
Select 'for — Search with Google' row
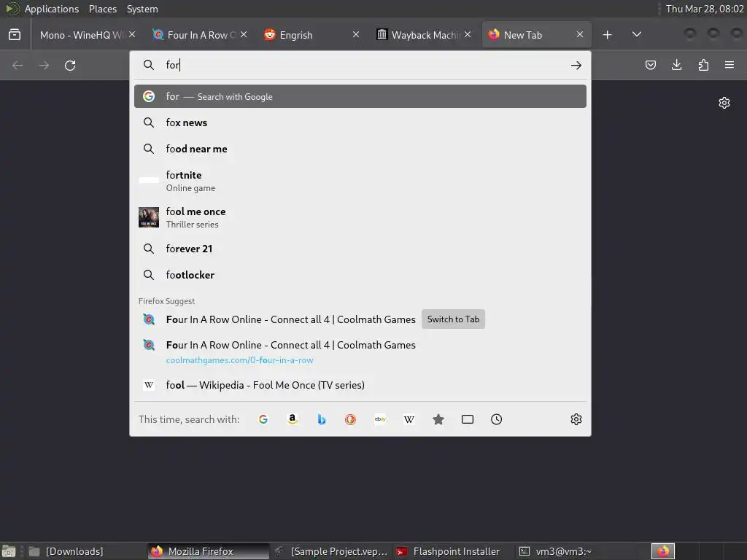tap(360, 96)
